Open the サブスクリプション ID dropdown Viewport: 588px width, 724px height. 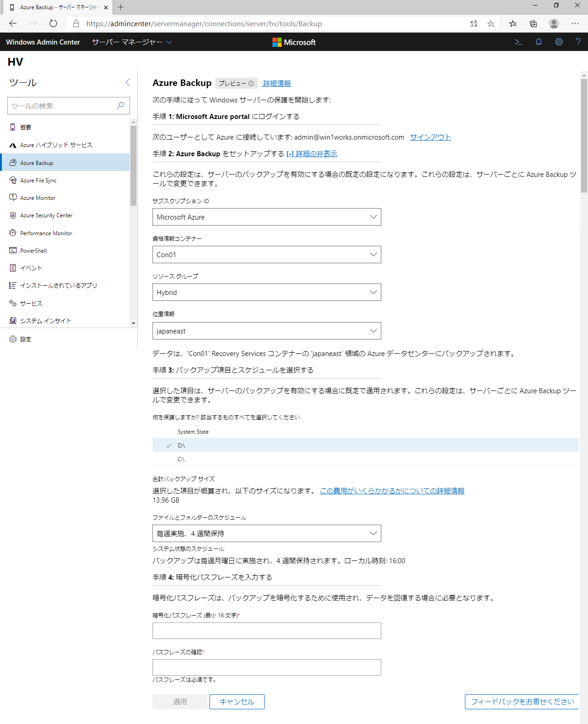(x=267, y=217)
